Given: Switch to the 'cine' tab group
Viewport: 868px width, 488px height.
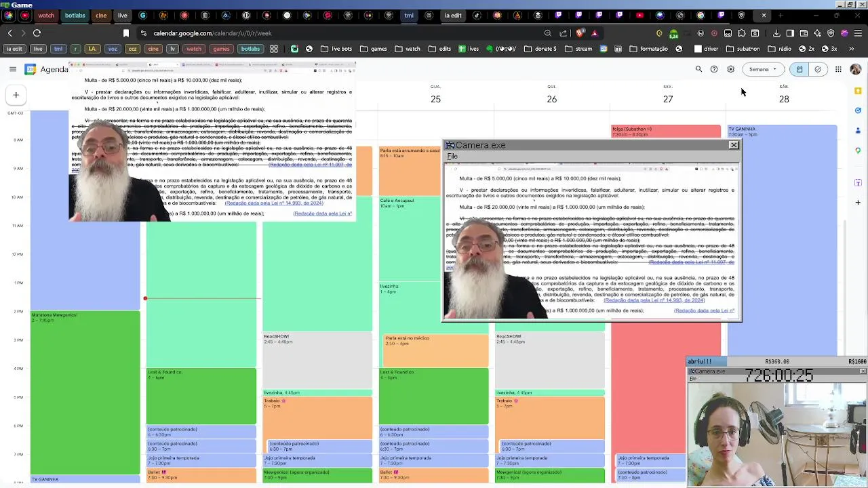Looking at the screenshot, I should pos(101,16).
